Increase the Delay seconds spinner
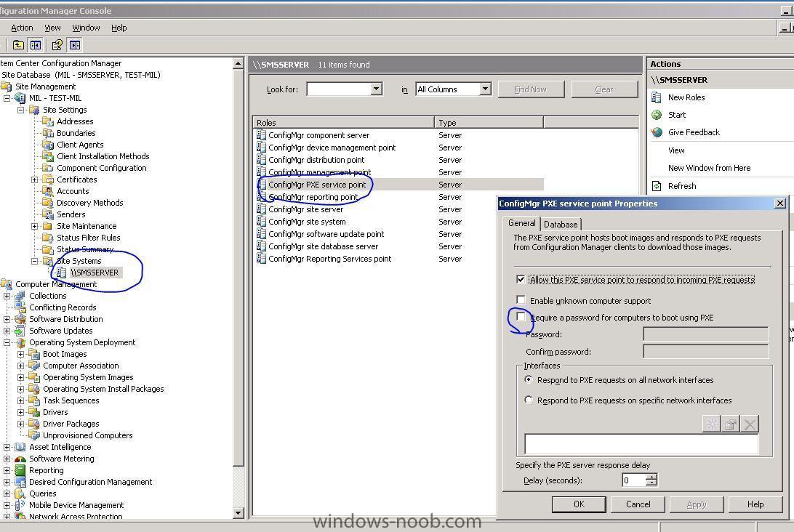Screen dimensions: 794x532 pos(652,477)
